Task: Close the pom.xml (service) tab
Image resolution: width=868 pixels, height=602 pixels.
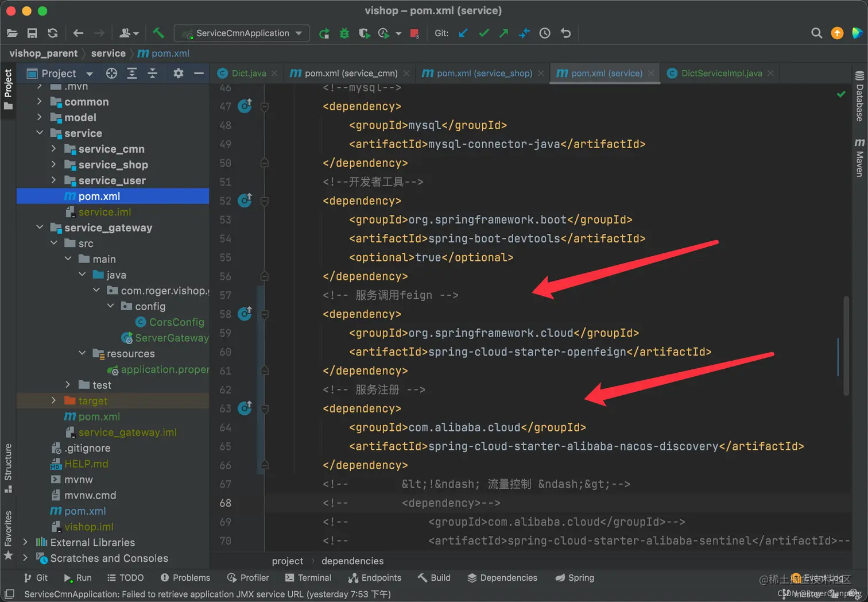Action: (651, 73)
